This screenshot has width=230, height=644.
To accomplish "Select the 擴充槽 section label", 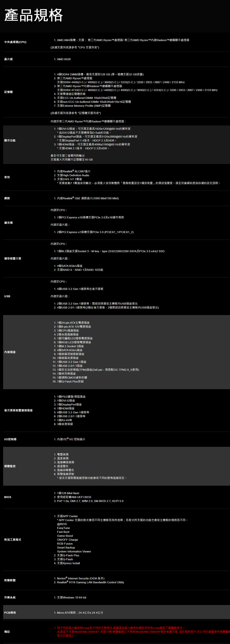I will (8, 223).
